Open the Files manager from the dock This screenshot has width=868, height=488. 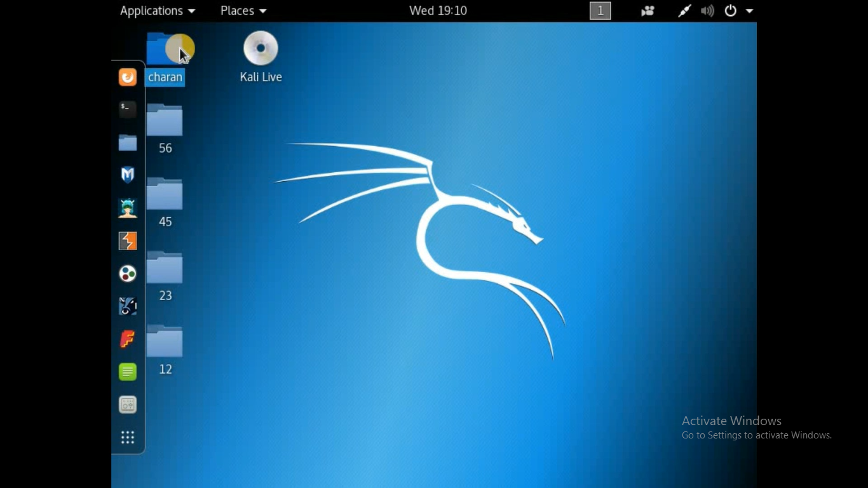pyautogui.click(x=128, y=143)
